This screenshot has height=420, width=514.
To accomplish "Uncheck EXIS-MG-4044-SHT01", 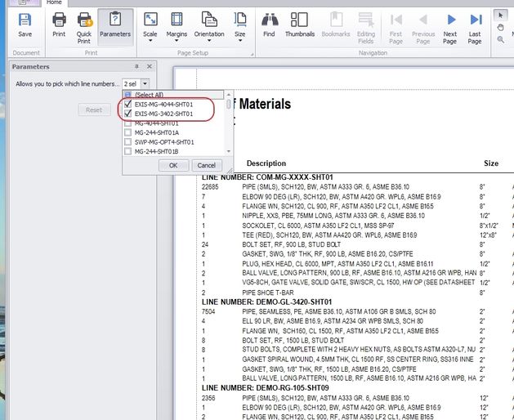I will (127, 105).
